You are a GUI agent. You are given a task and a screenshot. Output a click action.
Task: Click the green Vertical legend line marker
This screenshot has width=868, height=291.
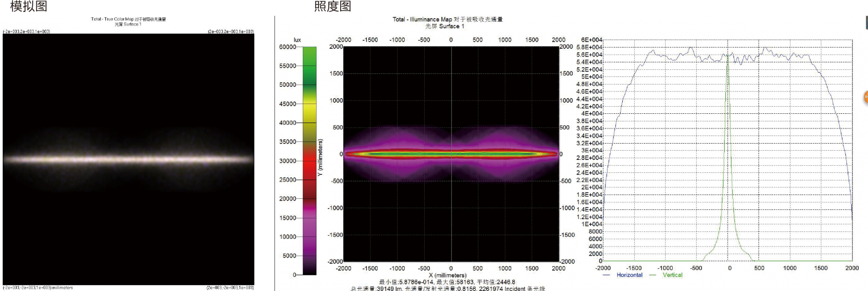(x=653, y=275)
